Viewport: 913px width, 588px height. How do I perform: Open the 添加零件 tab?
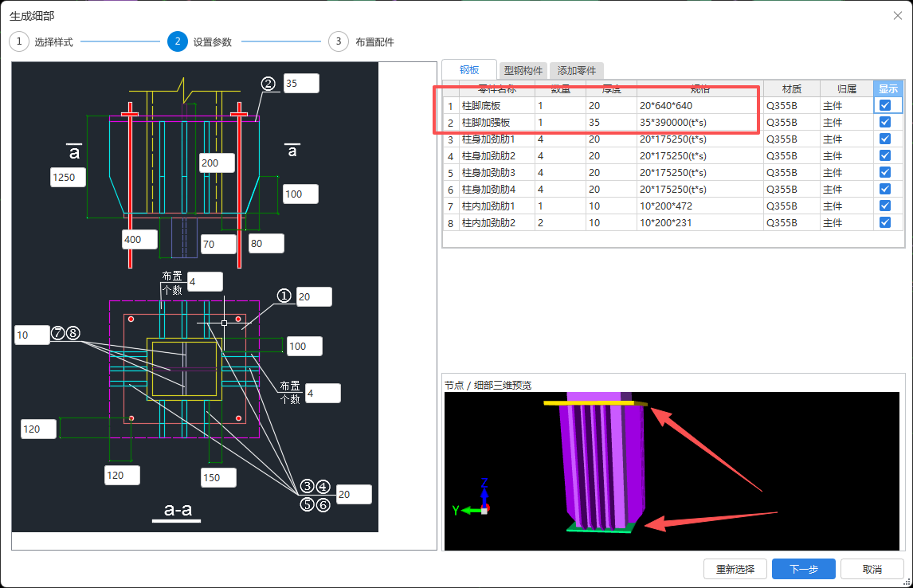point(577,70)
